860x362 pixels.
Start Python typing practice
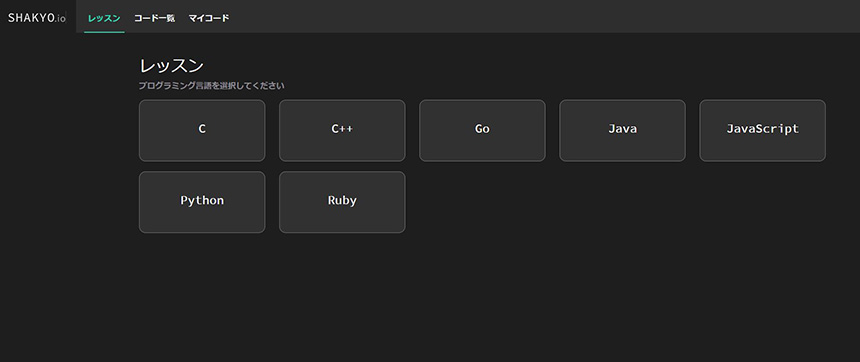pyautogui.click(x=202, y=202)
